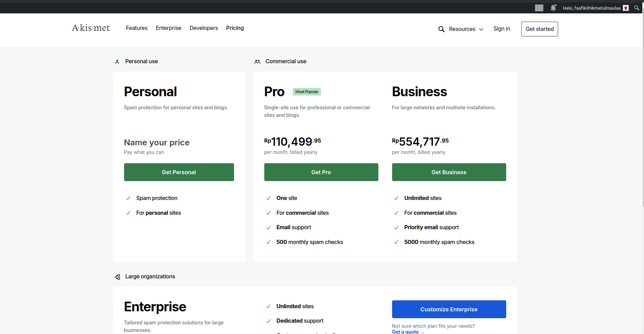
Task: Click the Personal use person icon
Action: (117, 62)
